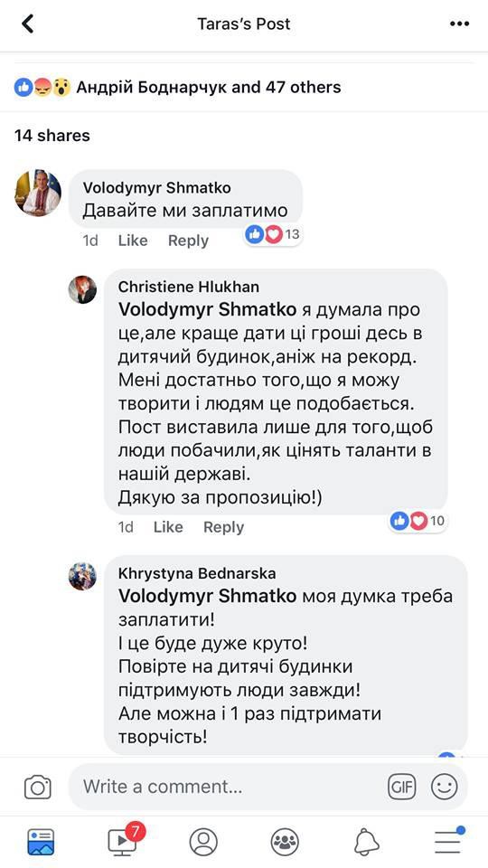Open the Groups tab icon

[x=285, y=842]
